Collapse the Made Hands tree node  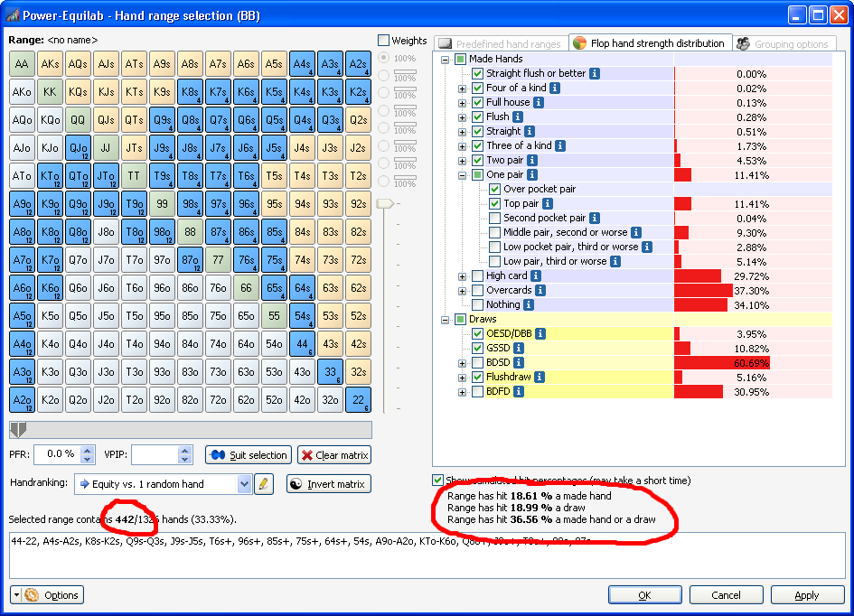click(445, 60)
